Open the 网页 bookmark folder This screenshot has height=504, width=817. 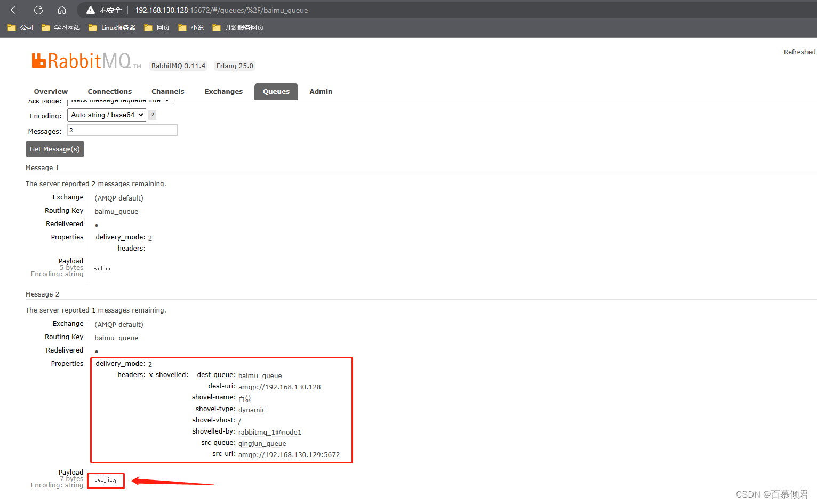pos(157,28)
